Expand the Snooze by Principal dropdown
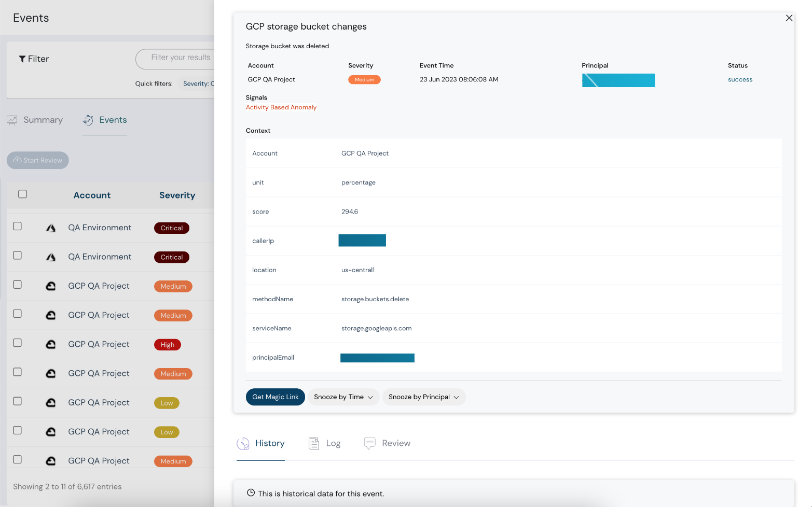The image size is (812, 507). point(423,397)
